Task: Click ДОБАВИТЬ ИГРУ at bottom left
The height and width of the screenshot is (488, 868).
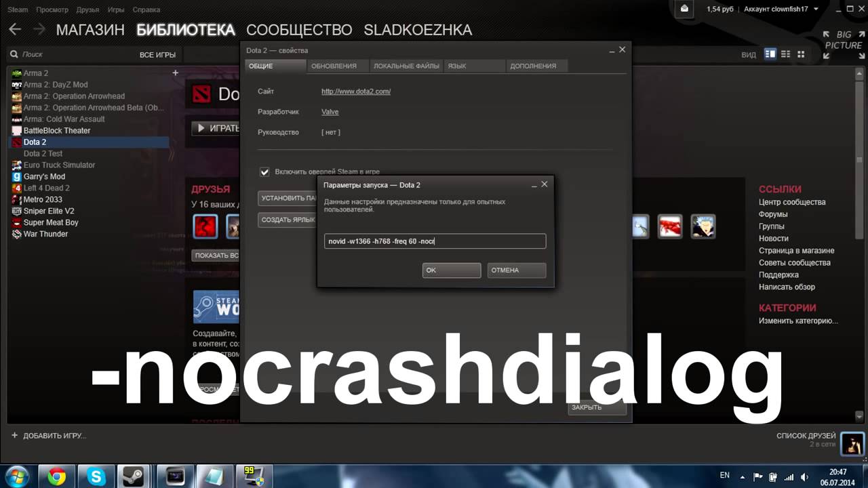Action: 48,436
